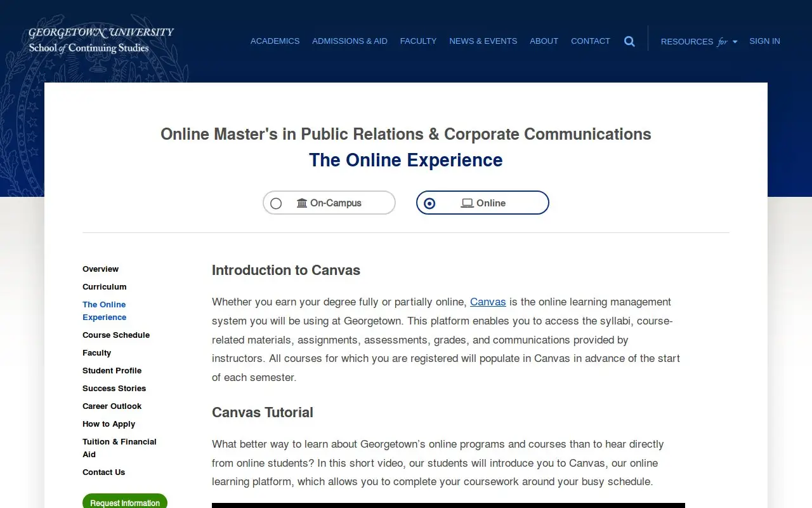Click the Online Master's program title heading

tap(406, 134)
